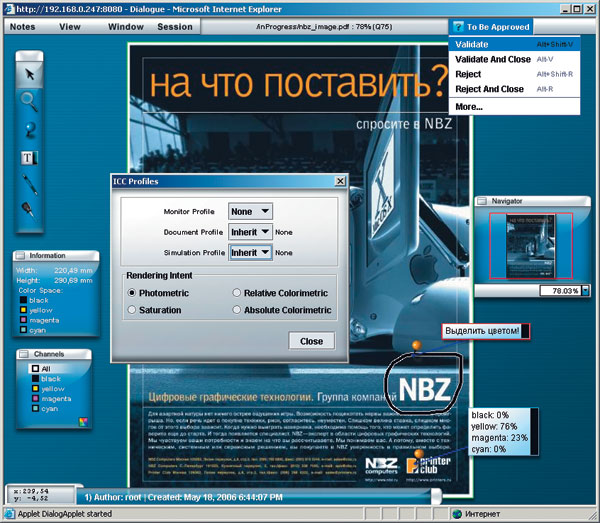Image resolution: width=600 pixels, height=523 pixels.
Task: Expand the To Be Approved status menu
Action: (x=491, y=27)
